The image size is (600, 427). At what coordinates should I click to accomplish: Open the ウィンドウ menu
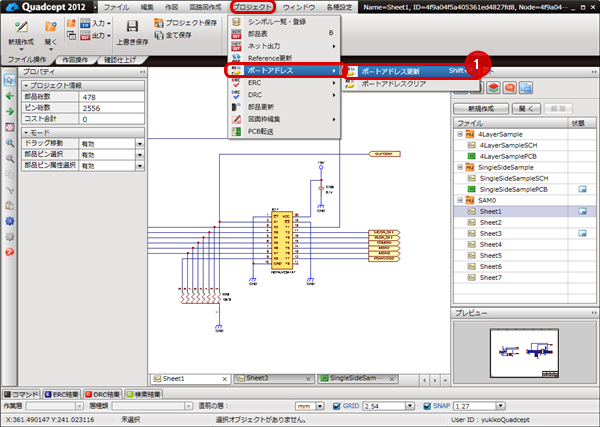299,7
